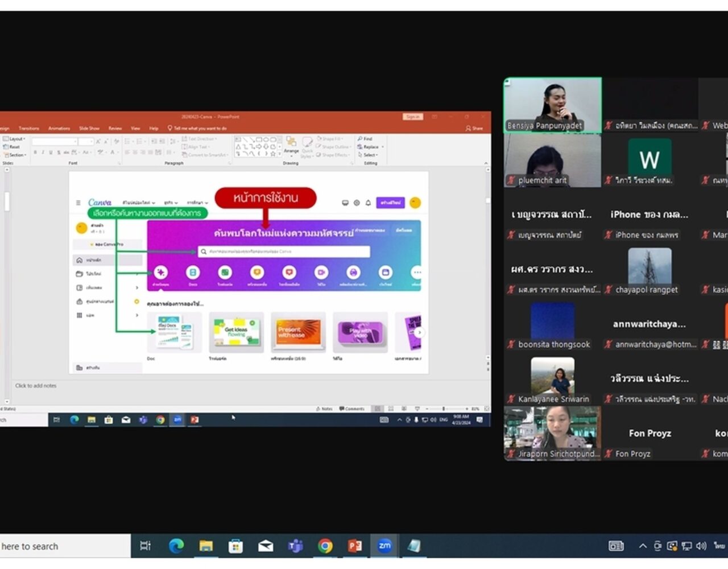The height and width of the screenshot is (569, 728).
Task: Switch to PowerPoint on the bottom taskbar
Action: (355, 546)
